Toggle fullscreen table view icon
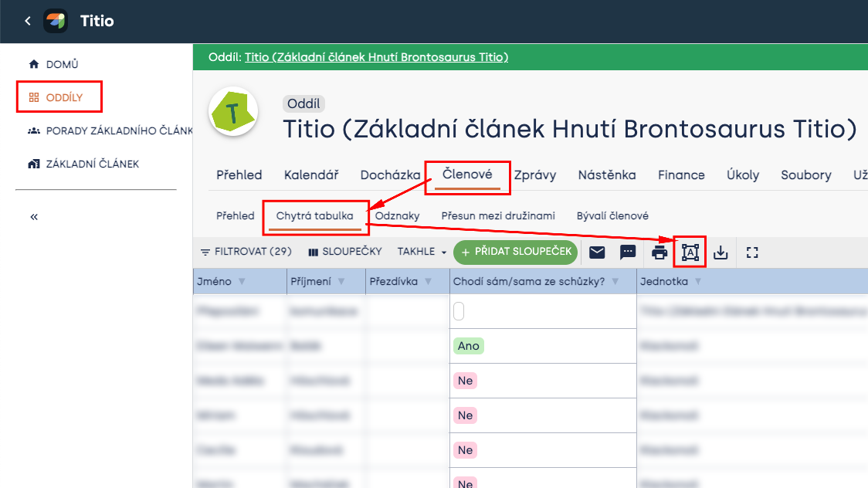The image size is (868, 488). (751, 252)
